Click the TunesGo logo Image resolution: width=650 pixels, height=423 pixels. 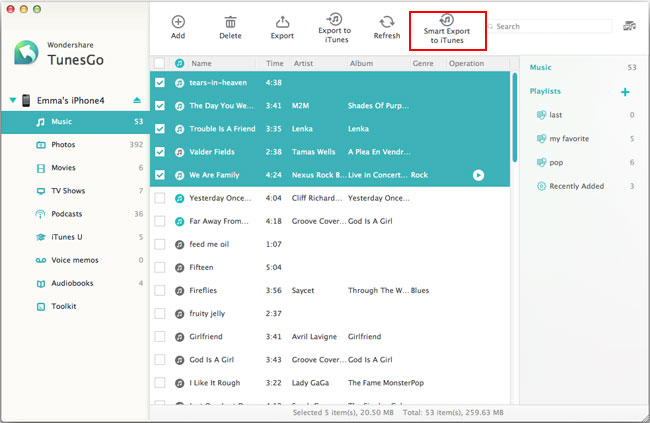(26, 53)
